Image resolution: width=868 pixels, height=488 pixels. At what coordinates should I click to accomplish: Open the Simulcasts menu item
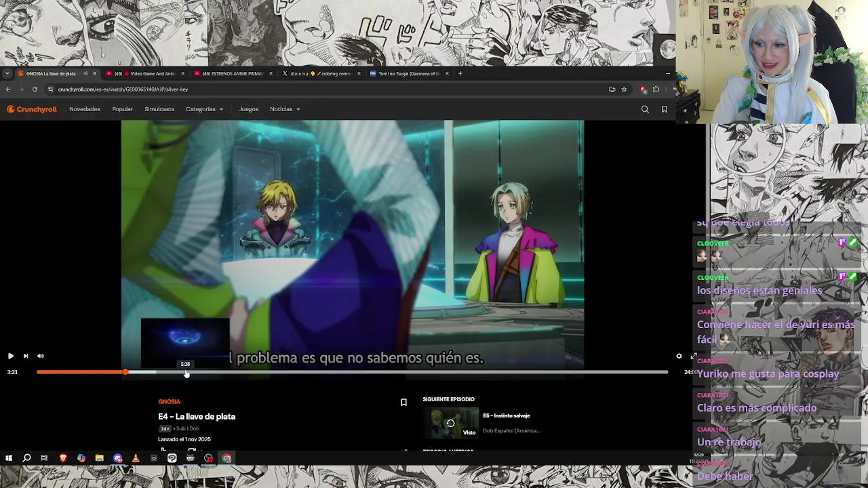(159, 109)
